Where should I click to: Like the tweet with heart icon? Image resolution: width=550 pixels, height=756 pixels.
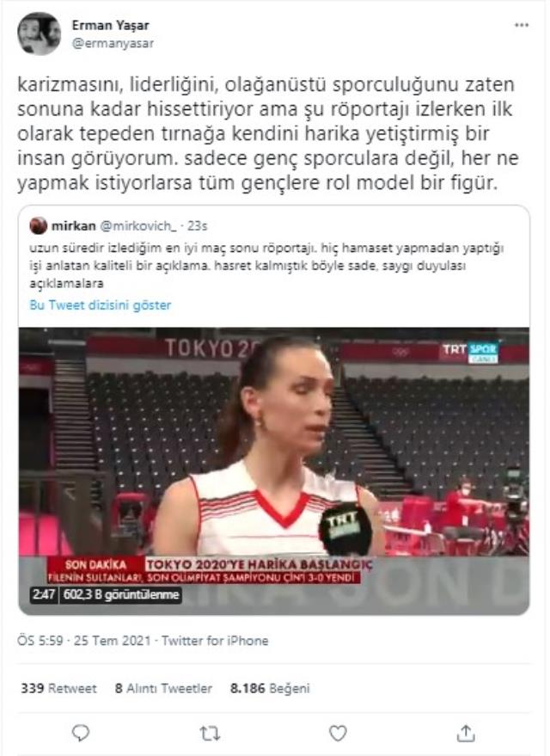[338, 734]
